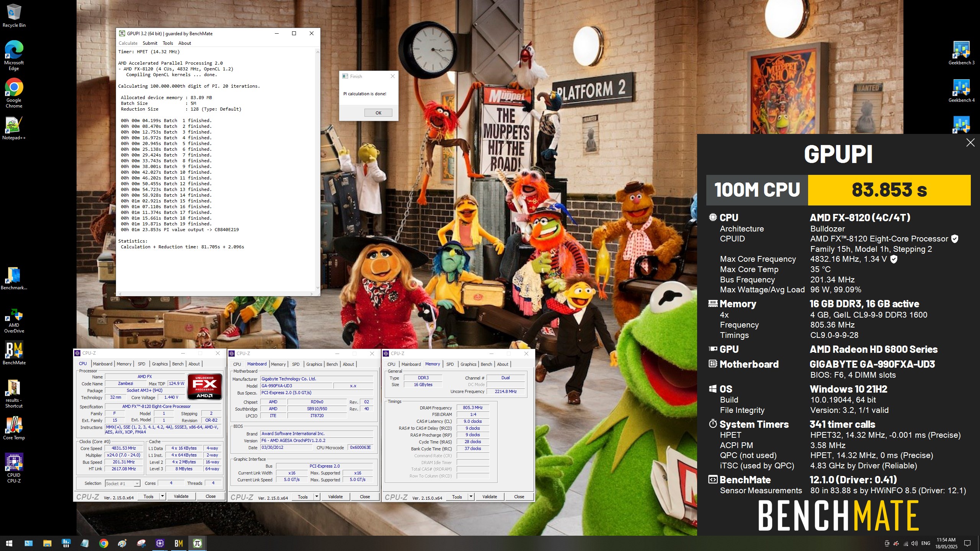Open the results - Shortcut desktop icon
This screenshot has height=551, width=980.
[14, 394]
